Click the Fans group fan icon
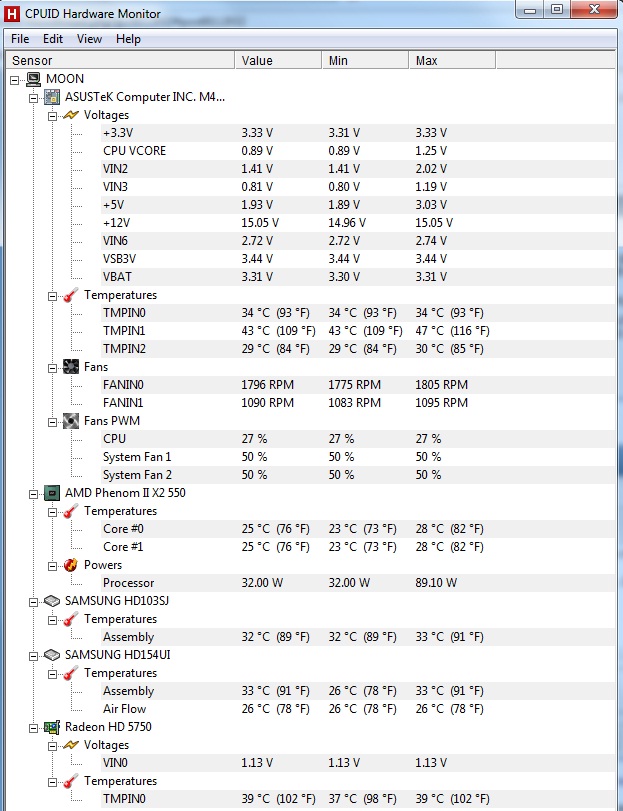This screenshot has width=623, height=811. coord(71,367)
